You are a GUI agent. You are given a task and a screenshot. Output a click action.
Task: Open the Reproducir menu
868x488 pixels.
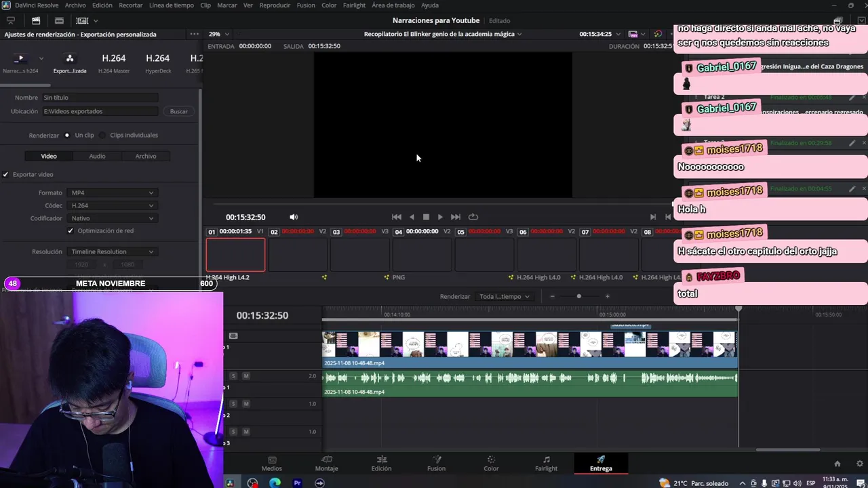click(x=275, y=5)
